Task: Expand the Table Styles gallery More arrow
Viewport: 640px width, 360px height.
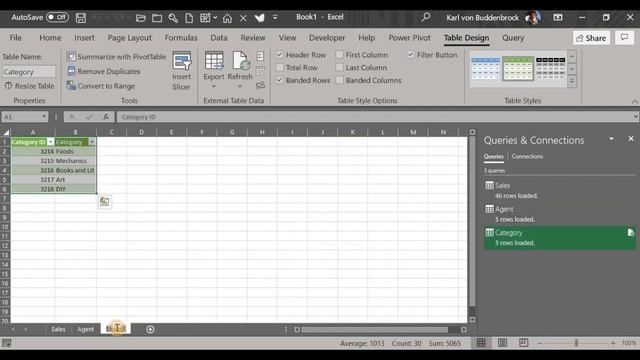Action: coord(572,82)
